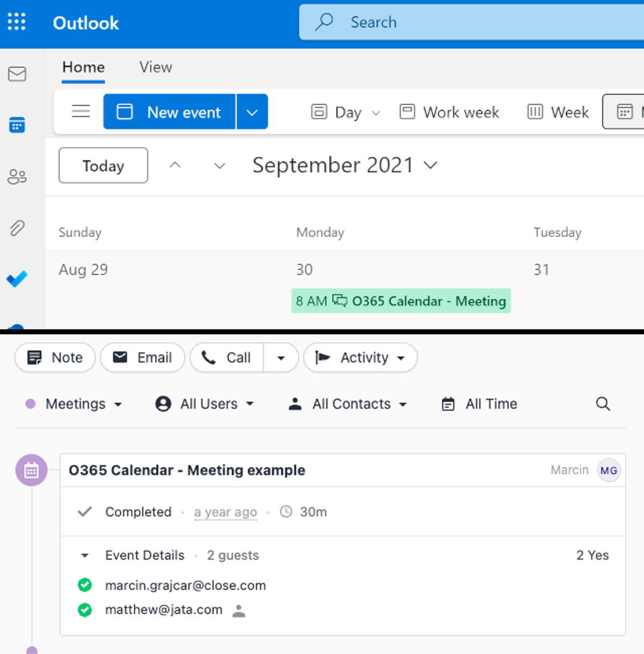Open People from the left sidebar
This screenshot has width=644, height=654.
[17, 177]
